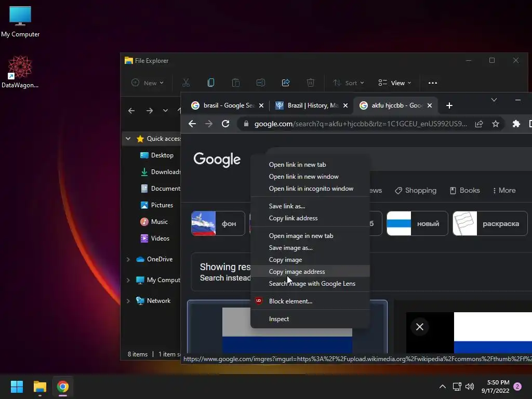
Task: Go back in File Explorer navigation
Action: tap(131, 111)
